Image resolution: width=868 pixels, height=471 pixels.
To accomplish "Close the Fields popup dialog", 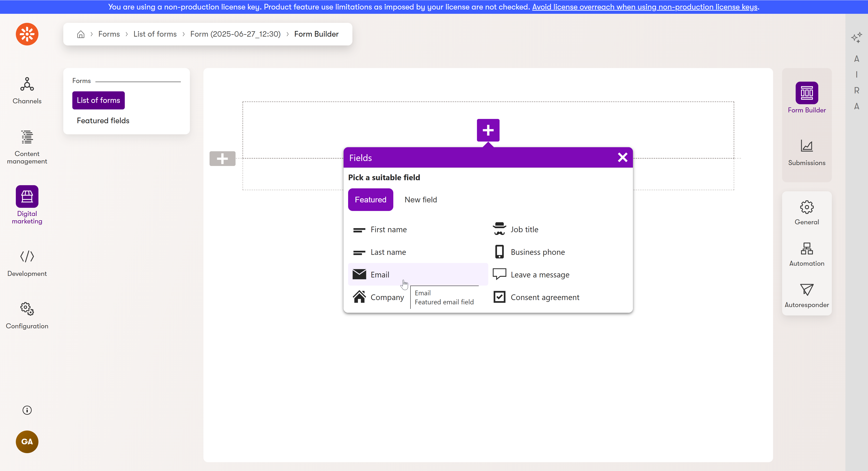I will (x=622, y=157).
